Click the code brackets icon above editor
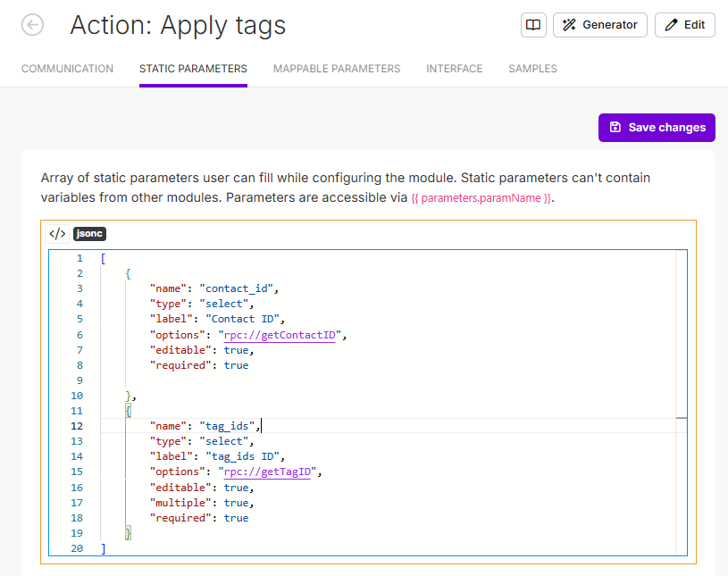The image size is (728, 576). (x=57, y=234)
